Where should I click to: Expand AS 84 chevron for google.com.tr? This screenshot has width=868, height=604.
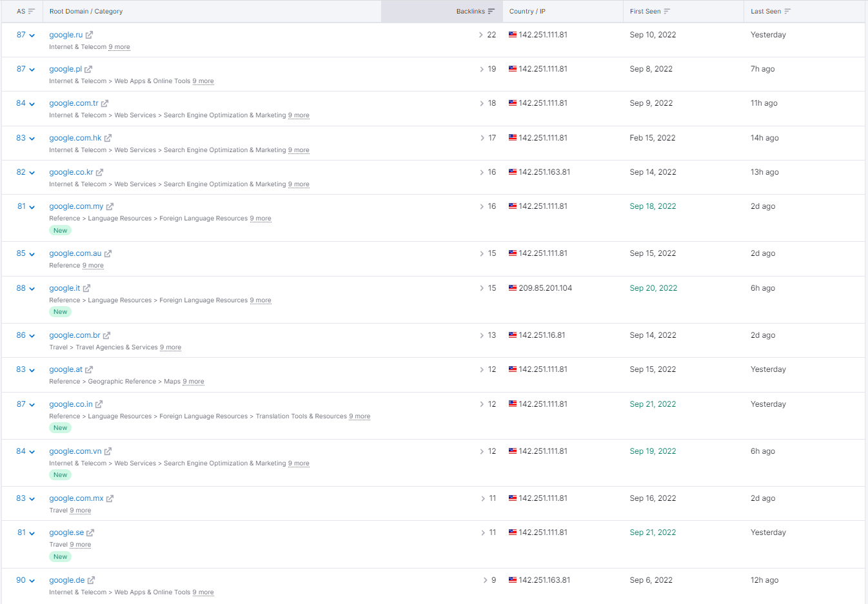point(32,104)
